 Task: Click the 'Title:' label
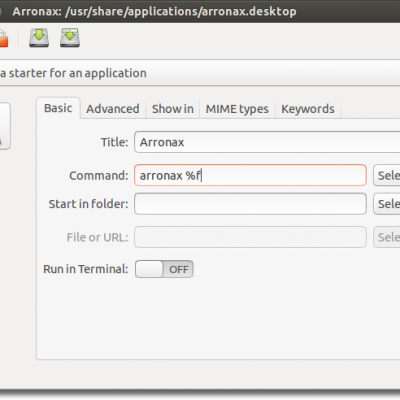[114, 142]
